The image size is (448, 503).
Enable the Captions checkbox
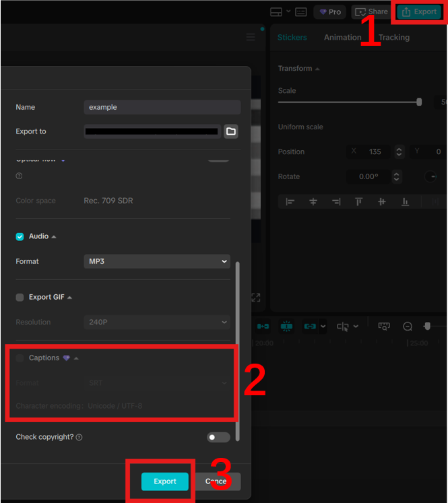tap(20, 358)
